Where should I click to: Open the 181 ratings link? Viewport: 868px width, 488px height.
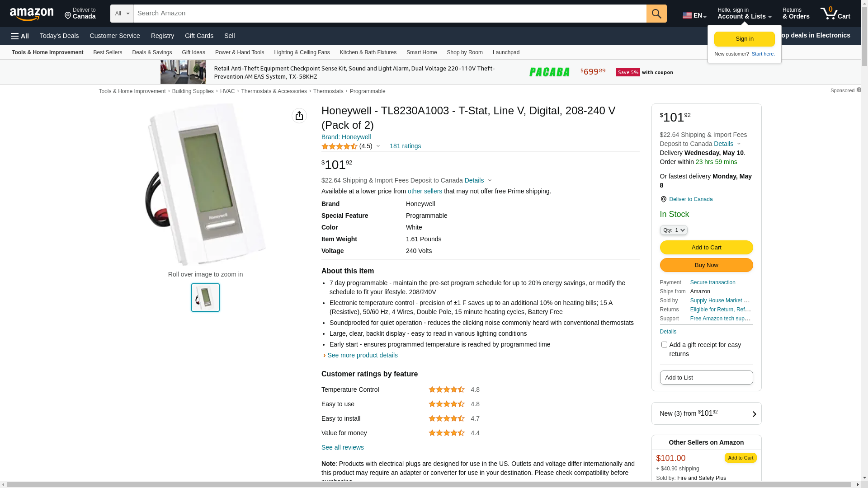(405, 146)
